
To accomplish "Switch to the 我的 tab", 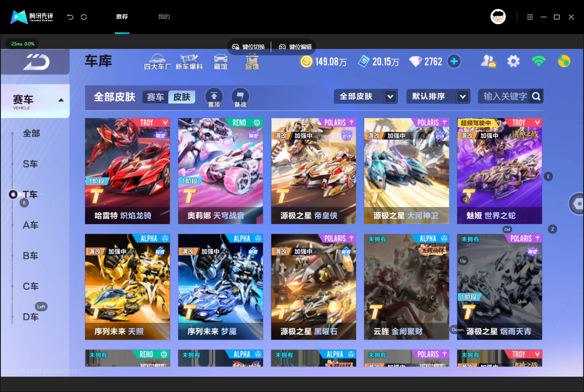I will (x=164, y=17).
